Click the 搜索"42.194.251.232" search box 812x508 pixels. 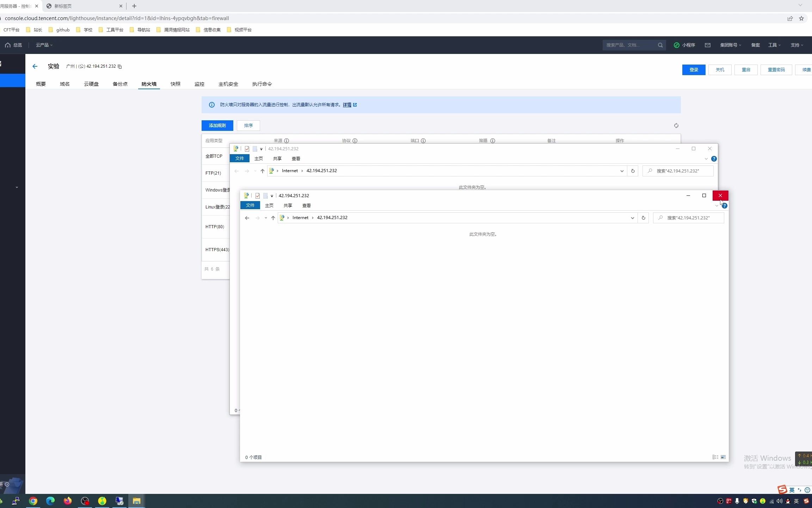688,218
